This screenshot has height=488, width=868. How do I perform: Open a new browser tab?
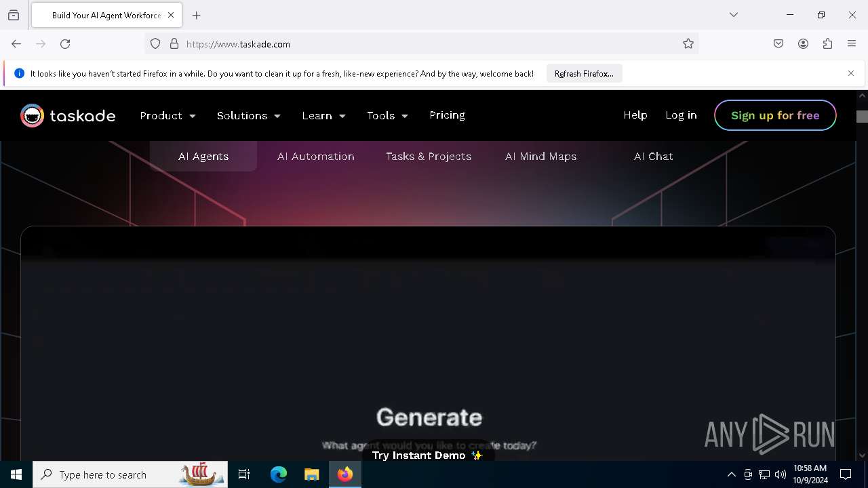(x=197, y=15)
